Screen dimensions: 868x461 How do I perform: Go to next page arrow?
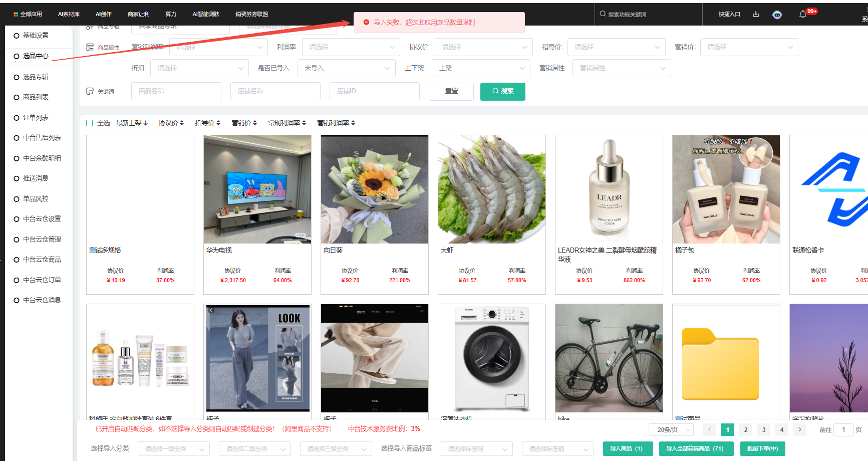(x=800, y=429)
